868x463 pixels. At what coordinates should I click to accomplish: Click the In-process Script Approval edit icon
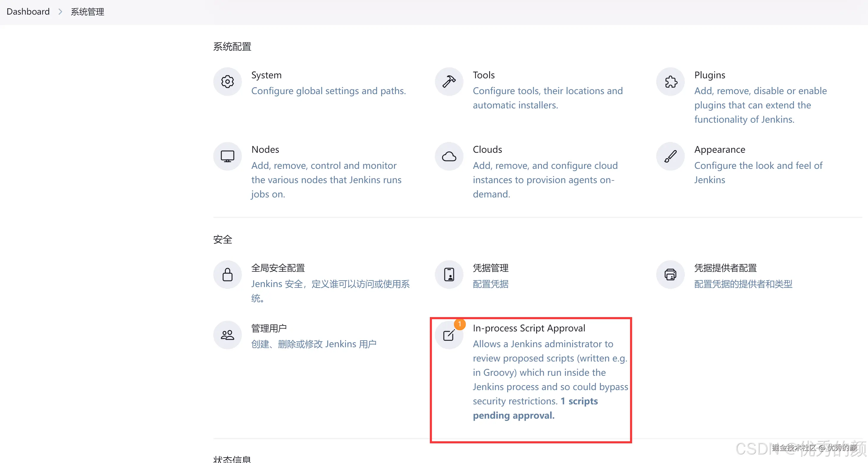[x=449, y=335]
